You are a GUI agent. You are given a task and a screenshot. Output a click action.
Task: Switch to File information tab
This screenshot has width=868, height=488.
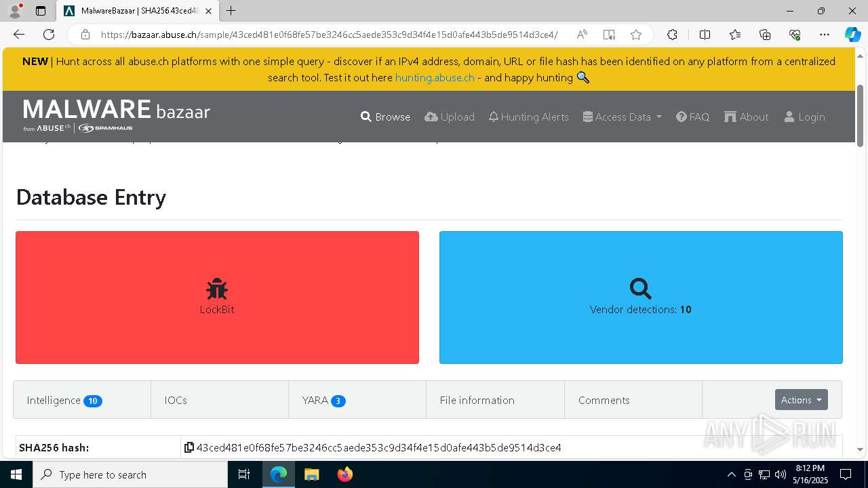pyautogui.click(x=495, y=400)
